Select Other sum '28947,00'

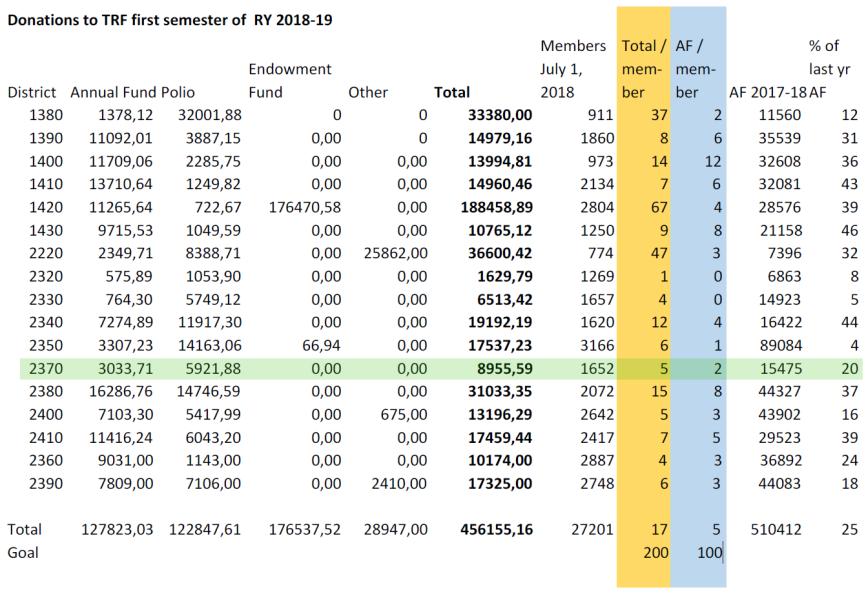(x=395, y=529)
